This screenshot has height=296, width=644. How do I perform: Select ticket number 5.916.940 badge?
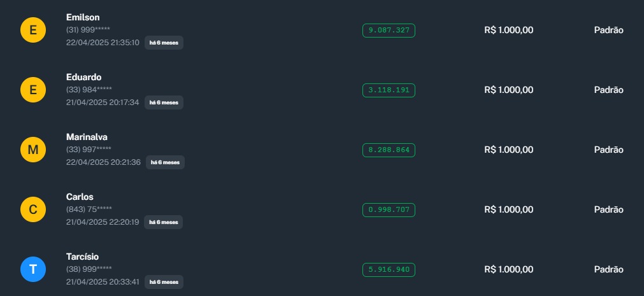(x=389, y=269)
